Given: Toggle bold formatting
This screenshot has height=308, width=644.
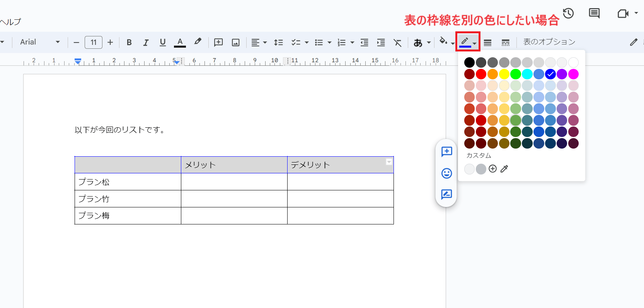Looking at the screenshot, I should pos(129,42).
